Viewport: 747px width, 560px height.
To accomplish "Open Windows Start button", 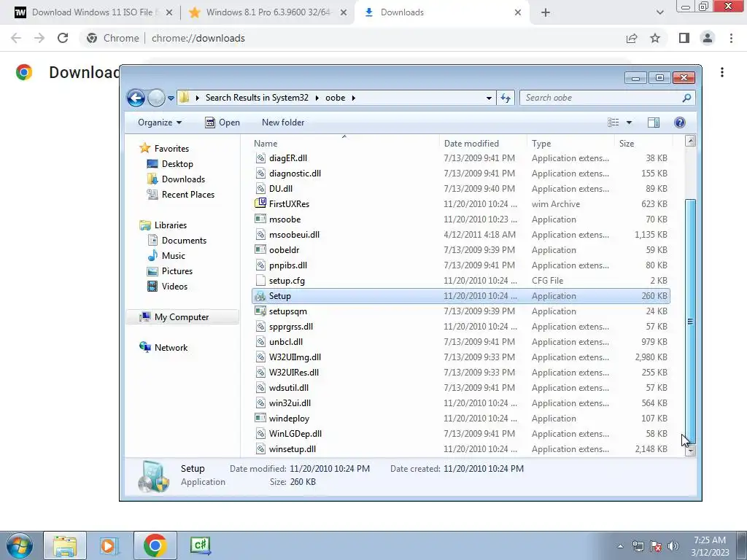I will coord(20,545).
